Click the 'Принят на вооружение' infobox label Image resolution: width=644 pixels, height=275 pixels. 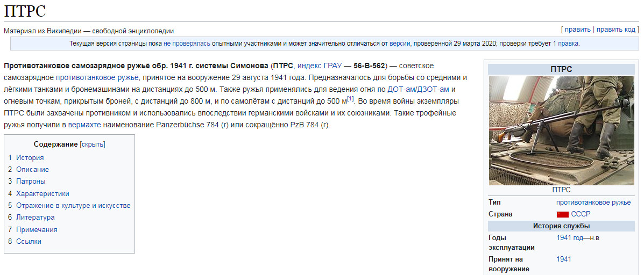[x=509, y=264]
